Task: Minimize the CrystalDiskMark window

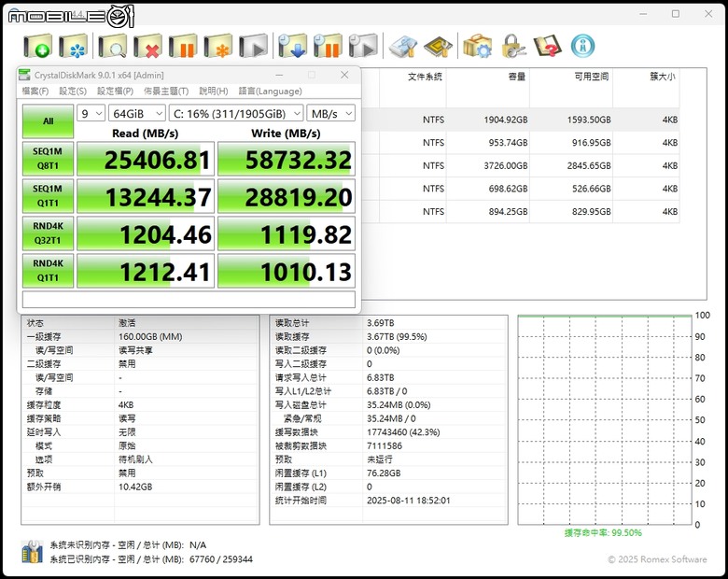Action: click(x=279, y=75)
